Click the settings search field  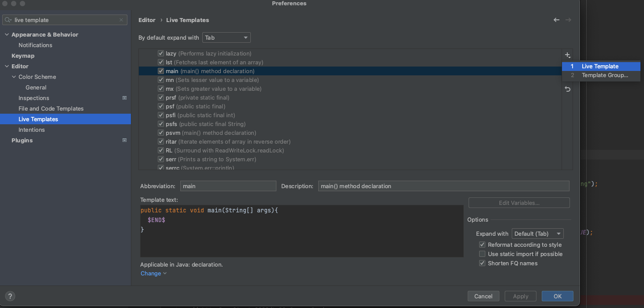tap(65, 20)
